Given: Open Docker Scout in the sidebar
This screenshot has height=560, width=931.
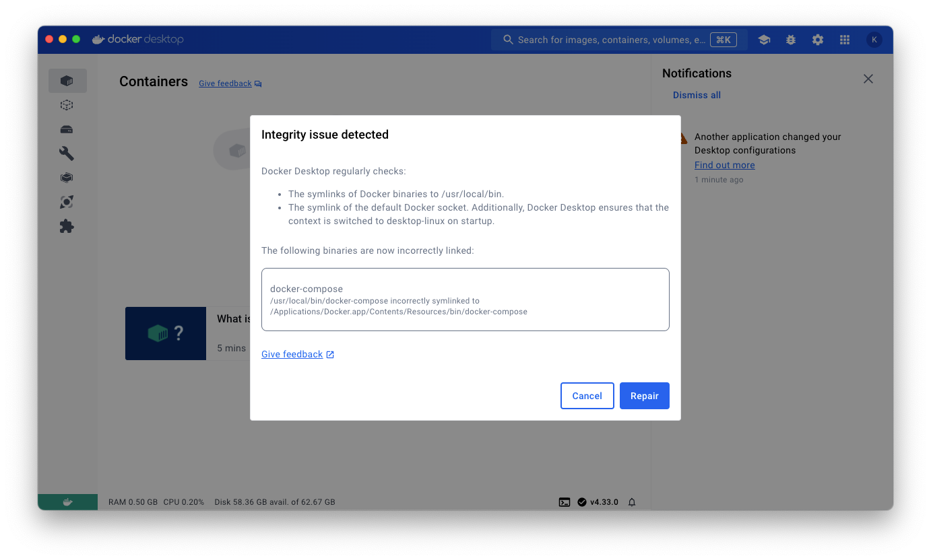Looking at the screenshot, I should coord(67,201).
